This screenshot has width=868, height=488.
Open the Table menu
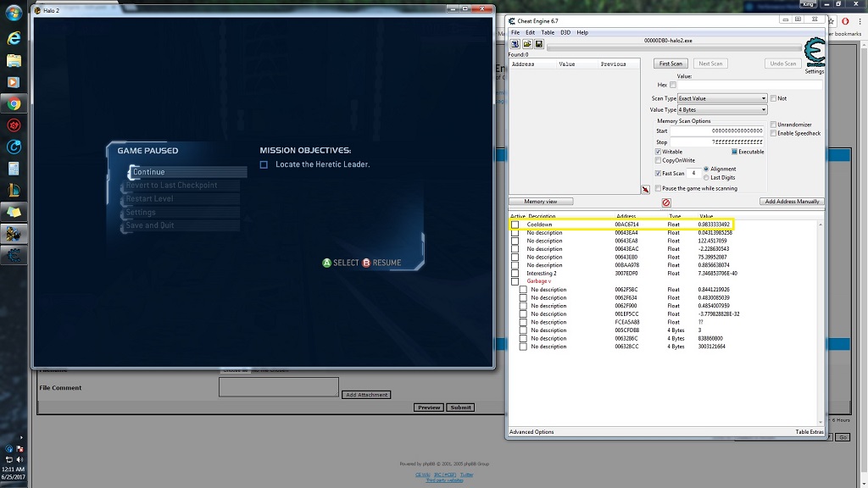click(548, 32)
